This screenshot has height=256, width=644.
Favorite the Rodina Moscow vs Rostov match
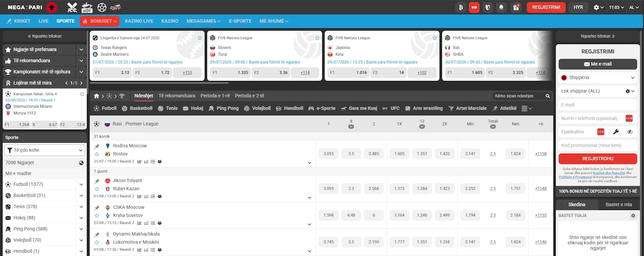coord(97,154)
